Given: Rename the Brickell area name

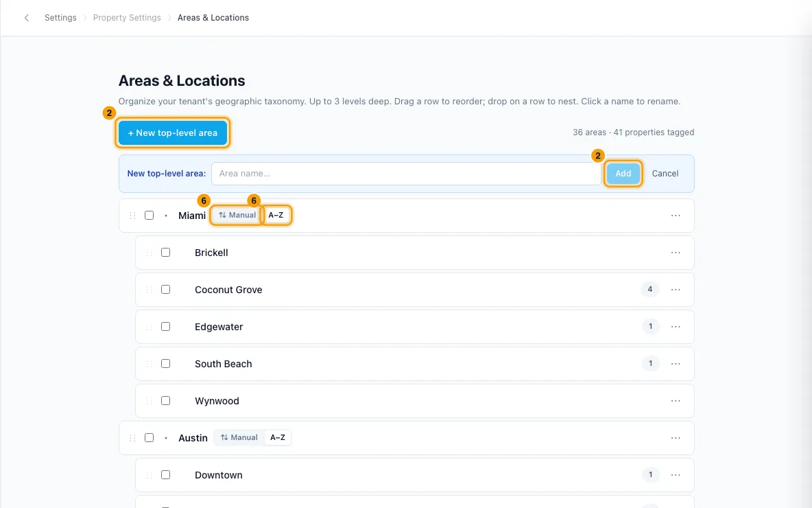Looking at the screenshot, I should (211, 253).
